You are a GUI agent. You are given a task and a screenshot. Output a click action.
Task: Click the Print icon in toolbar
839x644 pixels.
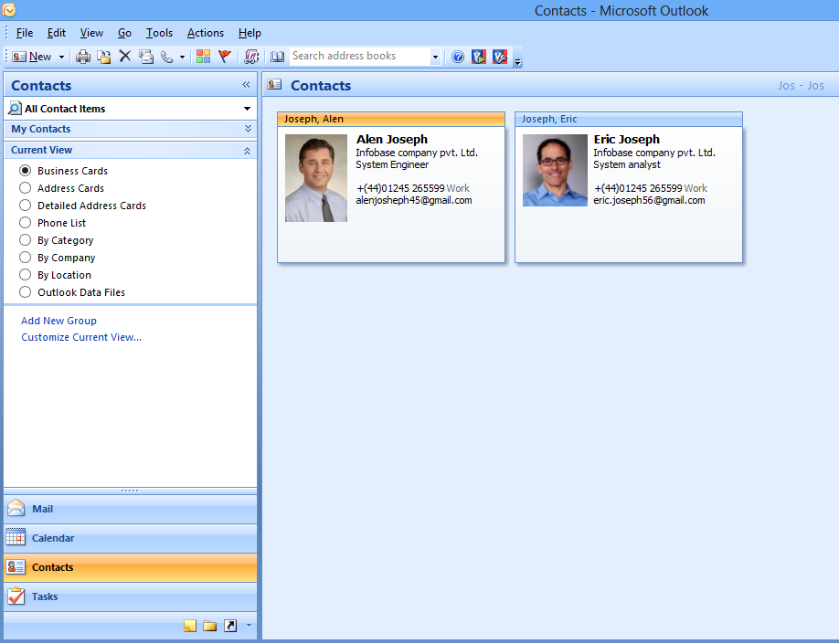click(83, 57)
